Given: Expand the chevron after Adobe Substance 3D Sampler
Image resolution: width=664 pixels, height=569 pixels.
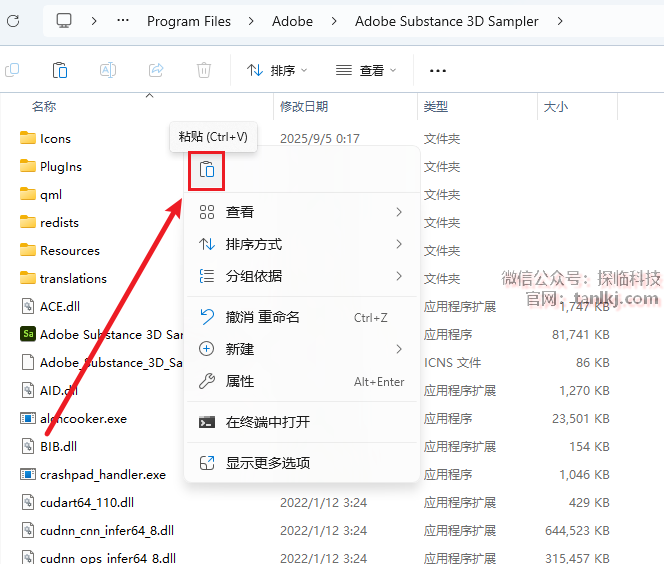Looking at the screenshot, I should [x=559, y=20].
